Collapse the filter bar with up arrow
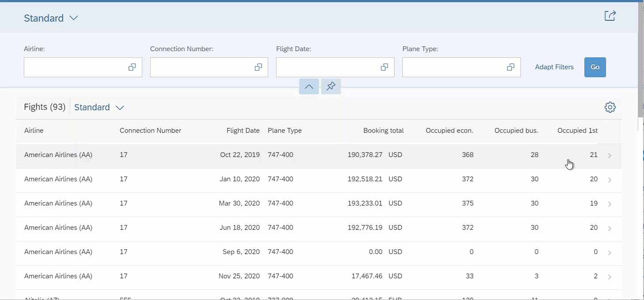The width and height of the screenshot is (644, 300). tap(309, 86)
